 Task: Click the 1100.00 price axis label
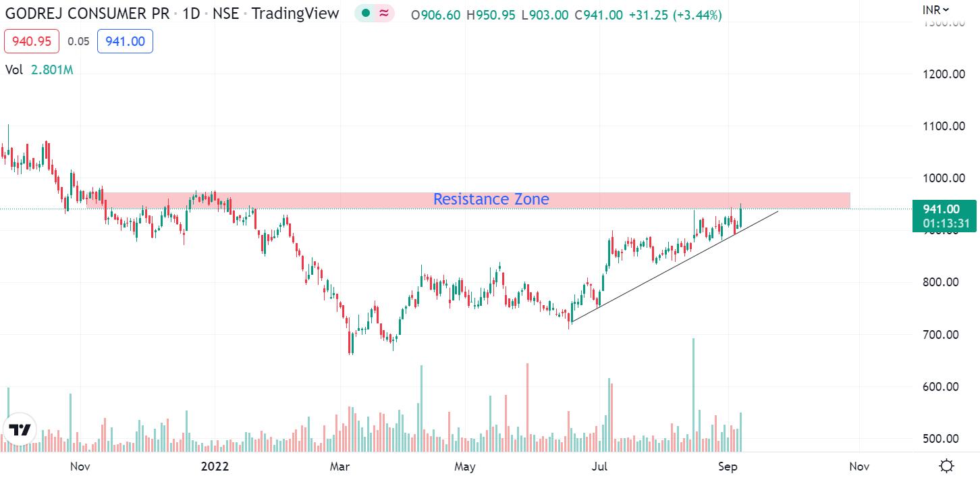(944, 126)
